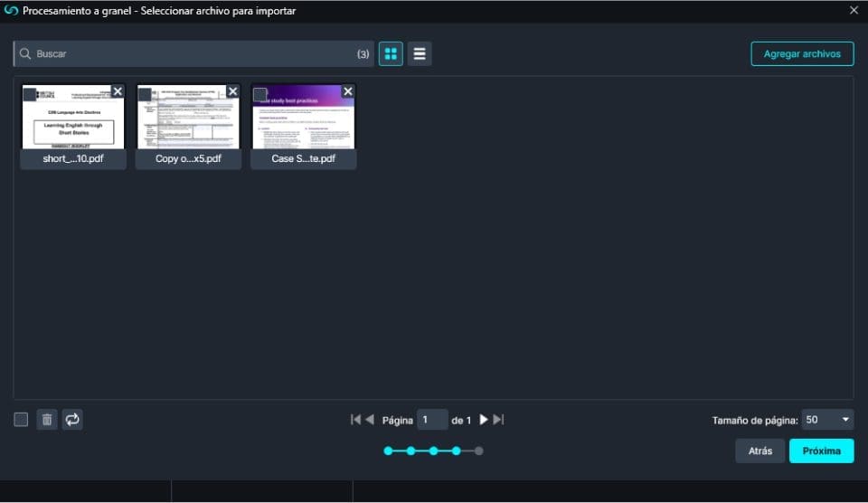Screen dimensions: 868x503
Task: Select the Copy o...x5.pdf checkbox
Action: pos(145,94)
